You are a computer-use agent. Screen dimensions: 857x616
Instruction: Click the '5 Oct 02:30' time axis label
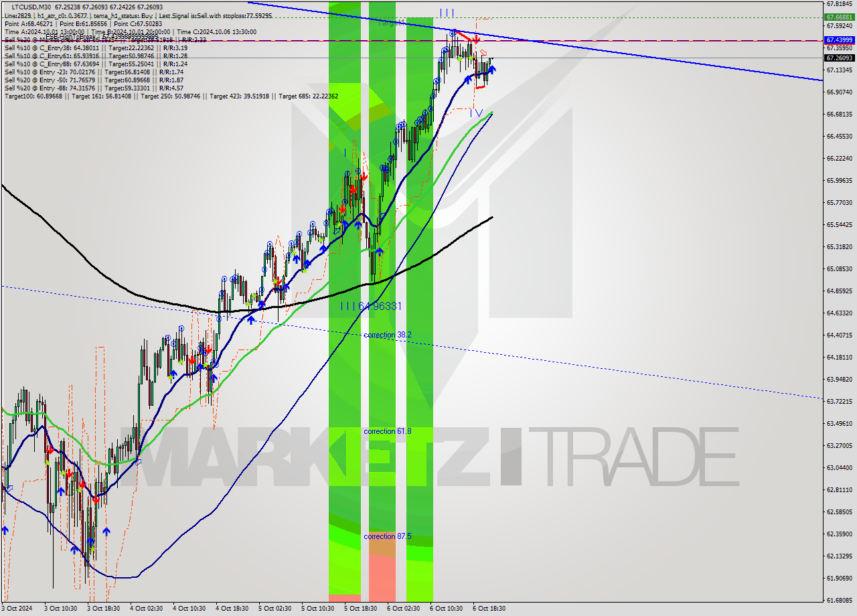click(x=275, y=609)
